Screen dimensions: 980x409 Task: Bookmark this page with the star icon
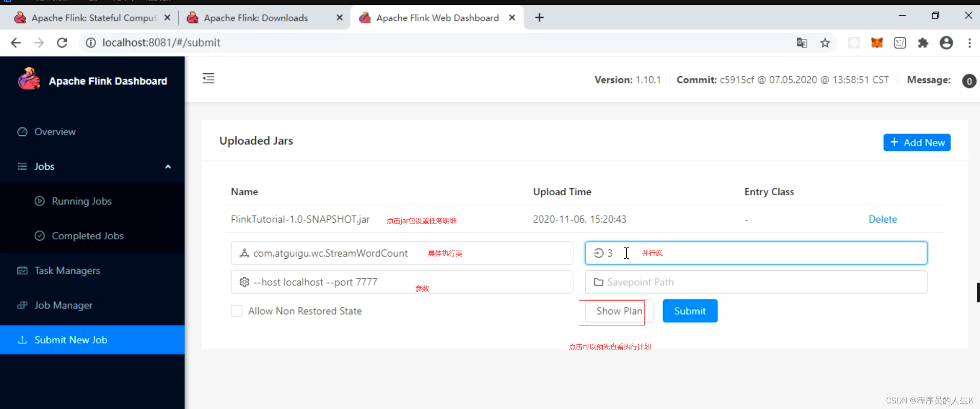[825, 42]
